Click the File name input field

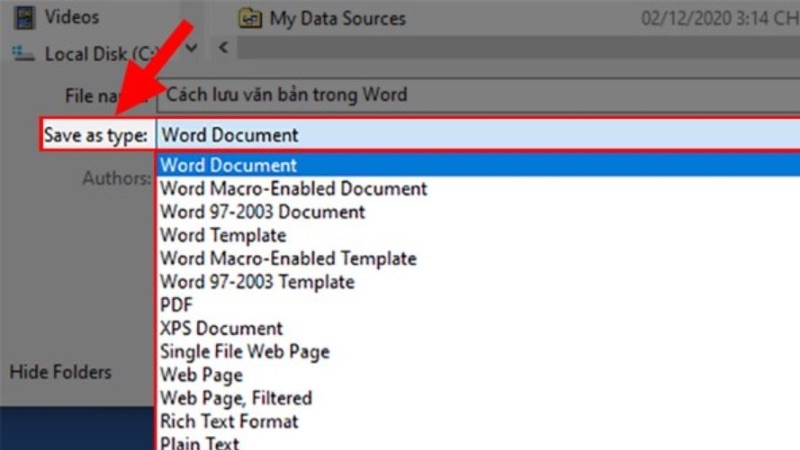coord(479,95)
